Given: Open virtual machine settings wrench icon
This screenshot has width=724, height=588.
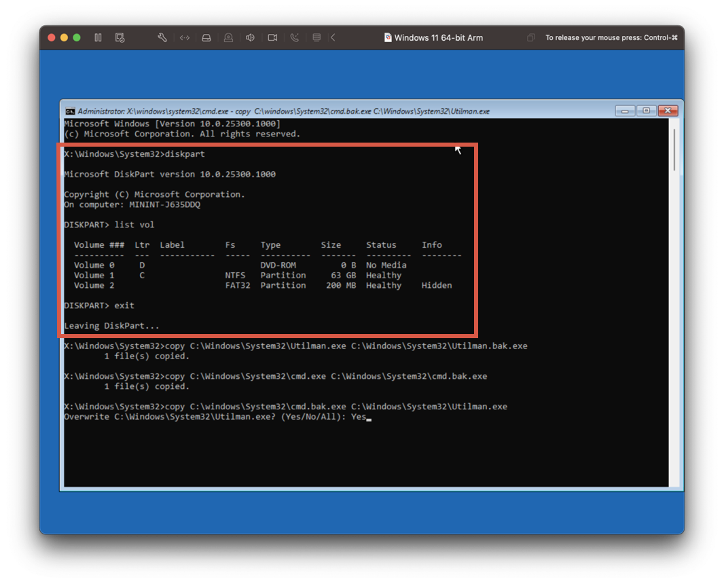Looking at the screenshot, I should point(162,38).
